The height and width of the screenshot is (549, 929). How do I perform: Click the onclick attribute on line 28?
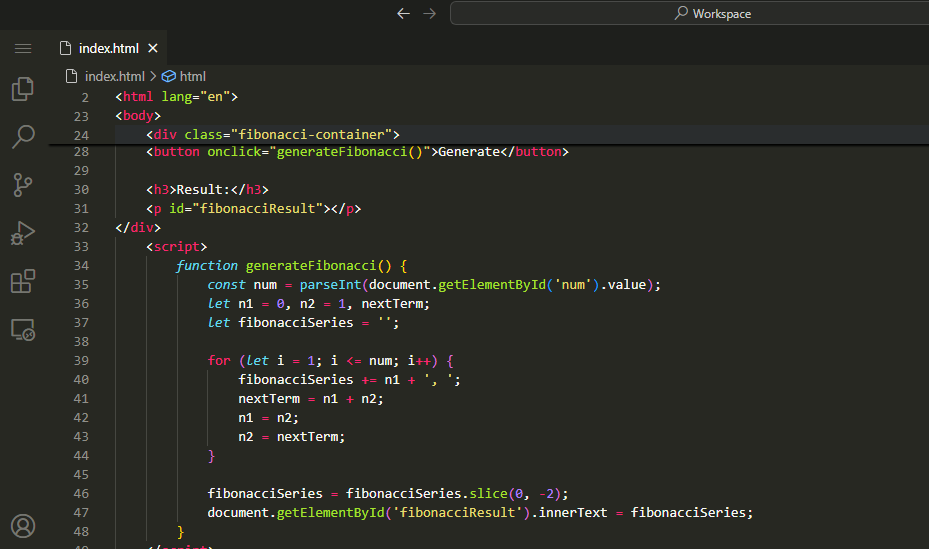(x=234, y=152)
